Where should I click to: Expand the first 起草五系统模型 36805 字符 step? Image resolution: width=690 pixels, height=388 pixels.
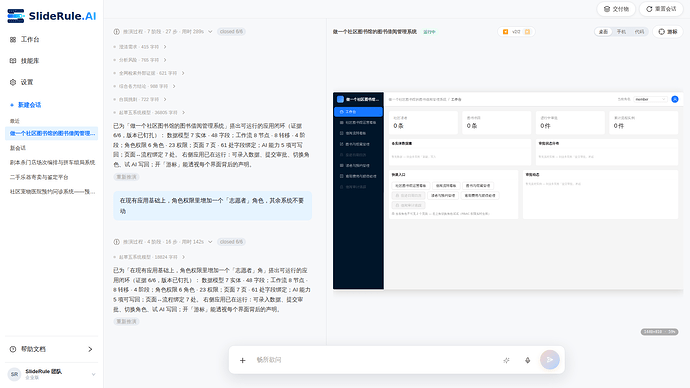click(x=149, y=113)
